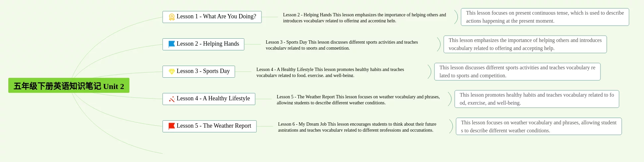Click the summary box about sports and competition
The height and width of the screenshot is (162, 644).
(x=517, y=72)
